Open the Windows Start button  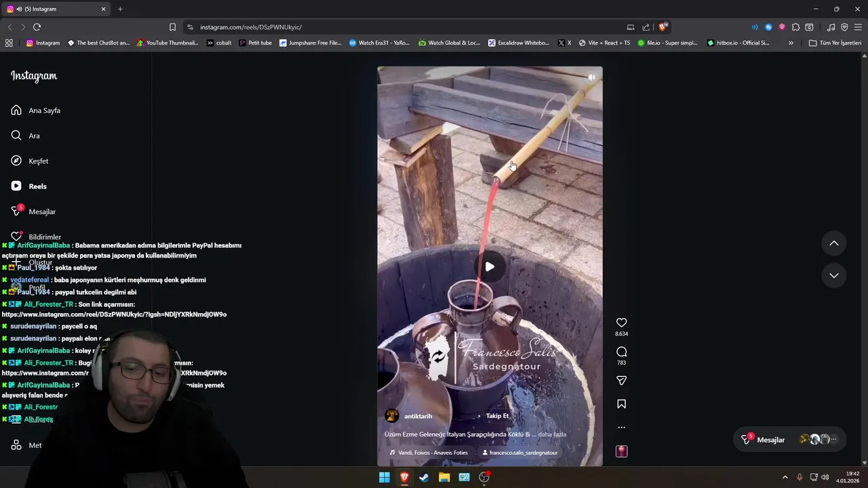pyautogui.click(x=384, y=477)
